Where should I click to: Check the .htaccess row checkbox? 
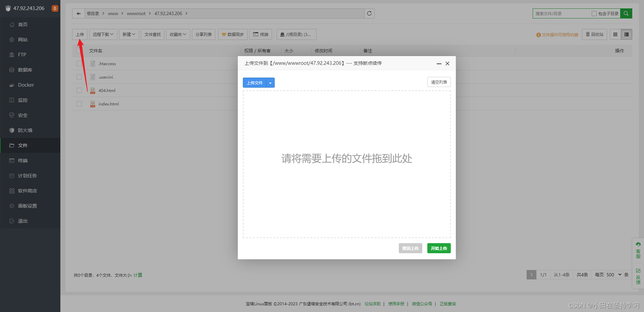pyautogui.click(x=79, y=63)
